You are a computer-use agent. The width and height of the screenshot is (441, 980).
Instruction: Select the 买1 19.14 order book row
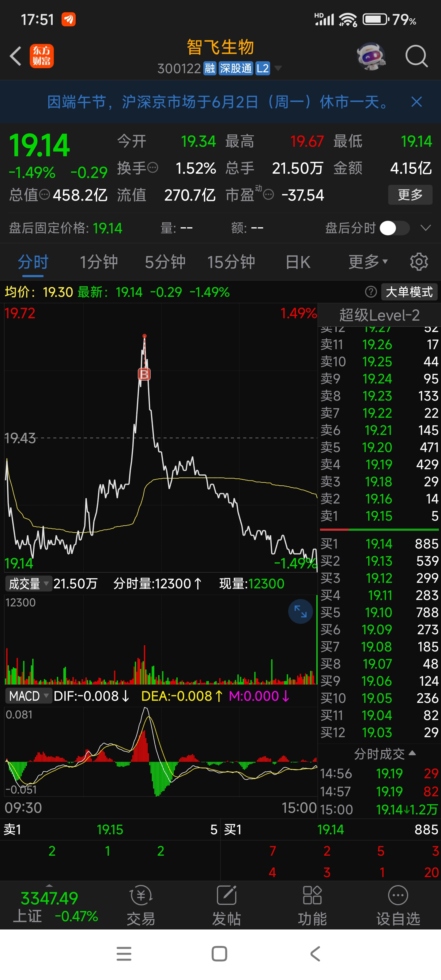pos(379,544)
